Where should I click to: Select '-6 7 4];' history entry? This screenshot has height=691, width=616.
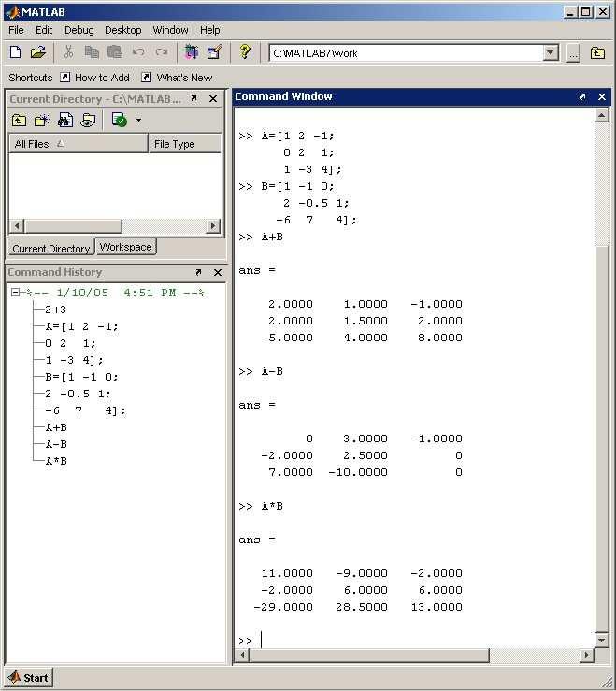click(x=85, y=410)
